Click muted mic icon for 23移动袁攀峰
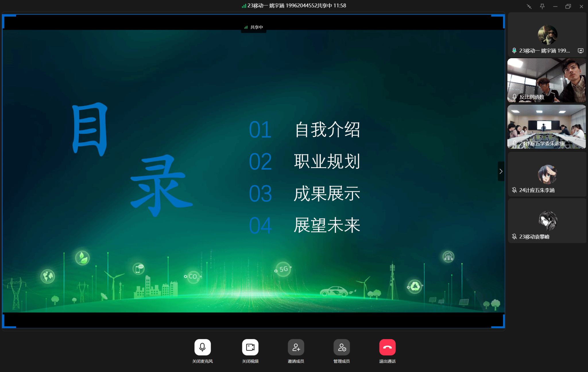The image size is (588, 372). (x=514, y=237)
